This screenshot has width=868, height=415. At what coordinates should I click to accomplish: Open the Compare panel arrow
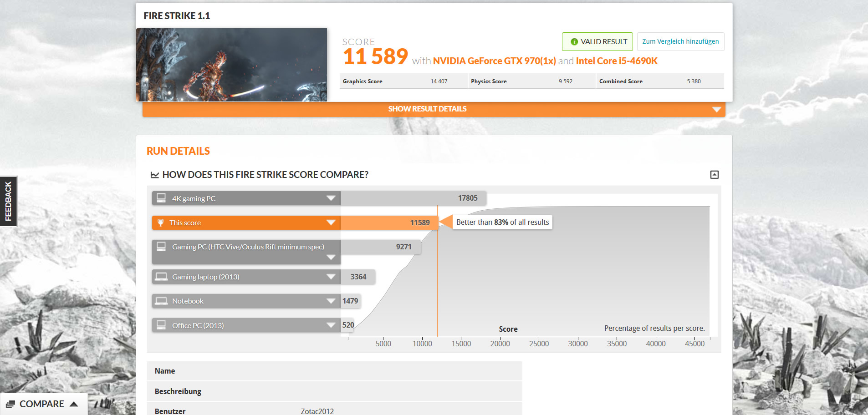click(x=74, y=404)
